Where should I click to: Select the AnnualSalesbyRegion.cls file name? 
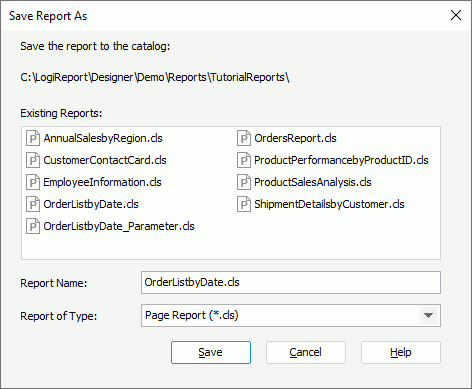point(103,138)
